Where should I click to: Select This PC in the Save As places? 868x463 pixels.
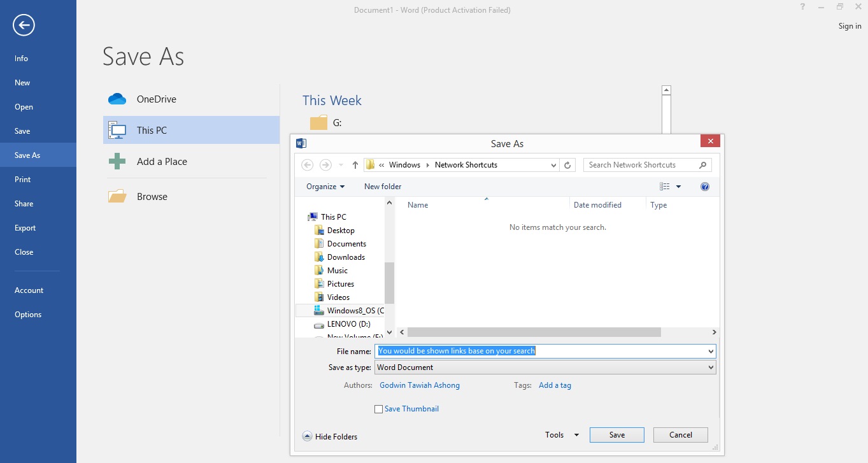pyautogui.click(x=191, y=130)
